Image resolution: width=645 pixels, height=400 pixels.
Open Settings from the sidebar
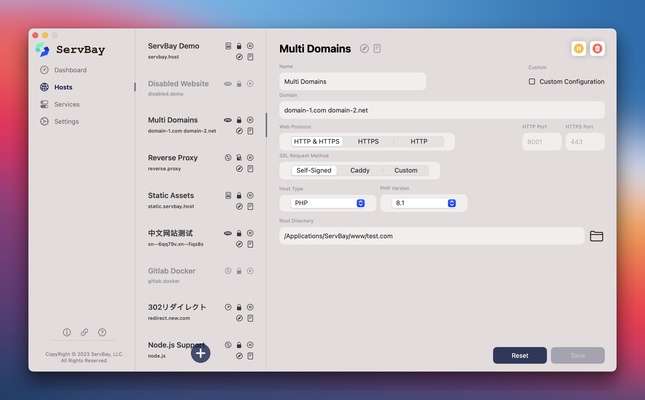click(60, 121)
